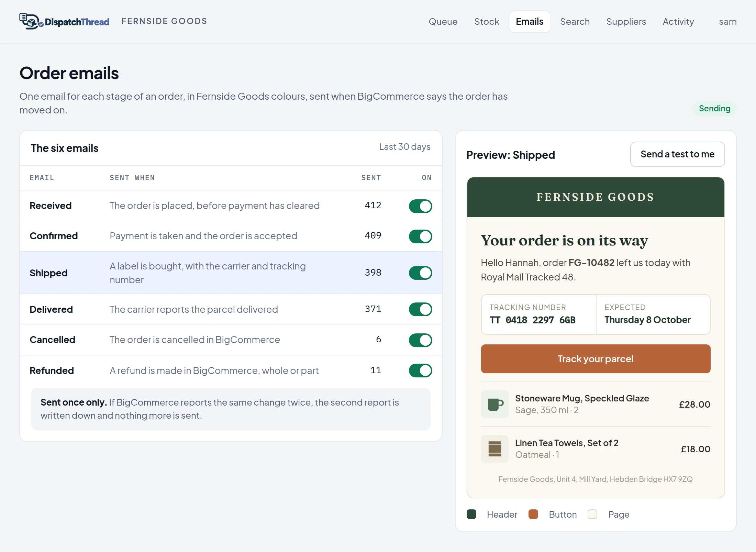Open the sam user menu

pos(727,22)
